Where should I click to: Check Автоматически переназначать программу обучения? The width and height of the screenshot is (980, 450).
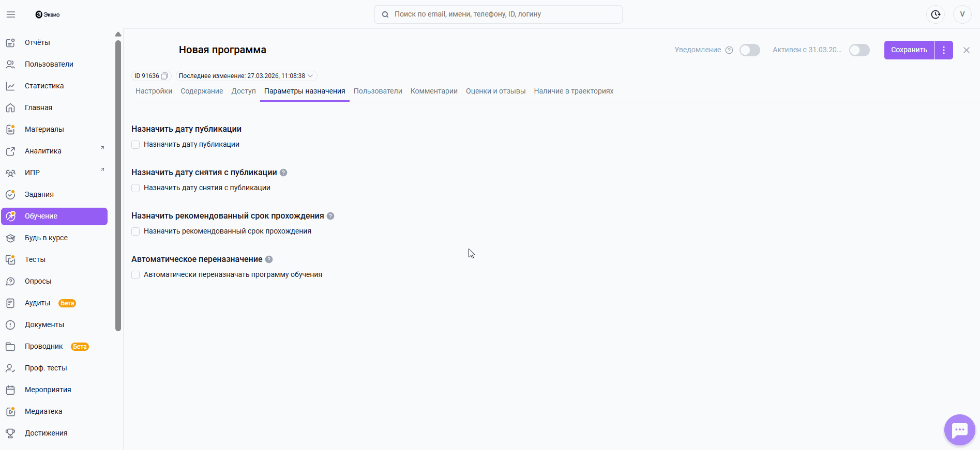pos(135,275)
